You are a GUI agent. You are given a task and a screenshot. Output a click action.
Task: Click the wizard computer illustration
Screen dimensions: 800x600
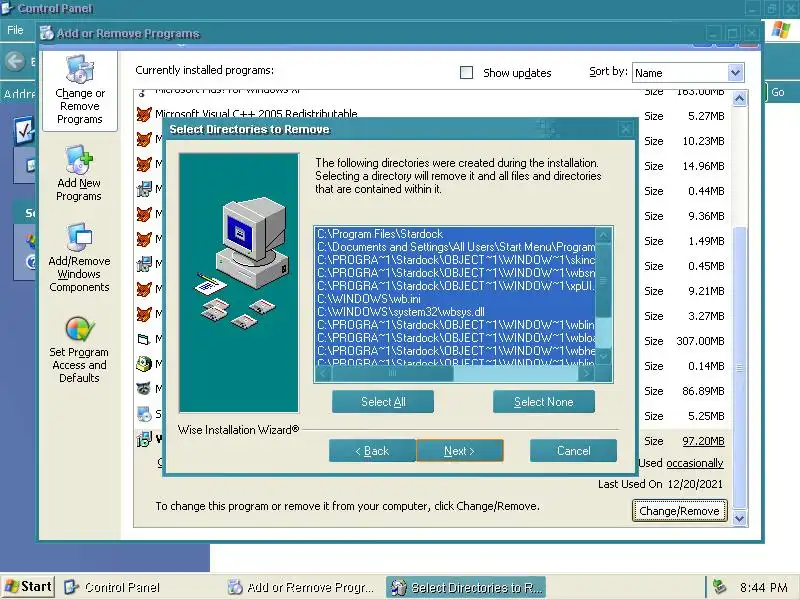click(239, 283)
